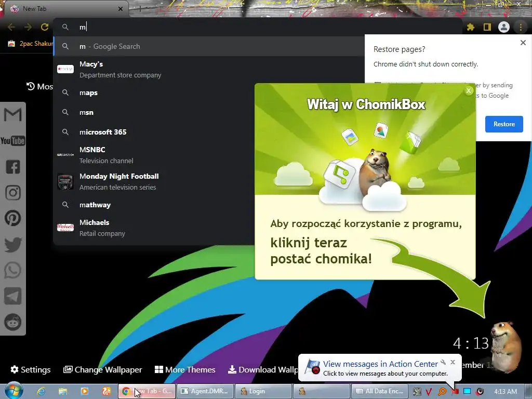The width and height of the screenshot is (532, 399).
Task: Launch Windows Media Player from taskbar
Action: coord(85,391)
